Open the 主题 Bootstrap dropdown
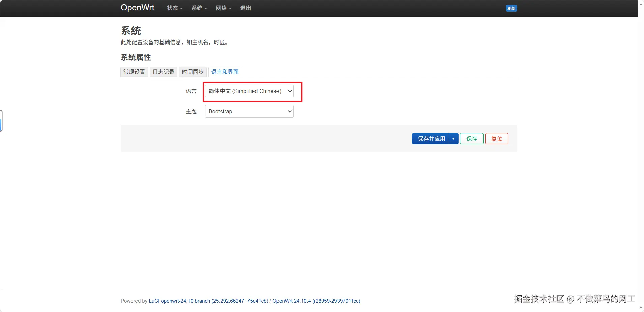 (x=249, y=111)
